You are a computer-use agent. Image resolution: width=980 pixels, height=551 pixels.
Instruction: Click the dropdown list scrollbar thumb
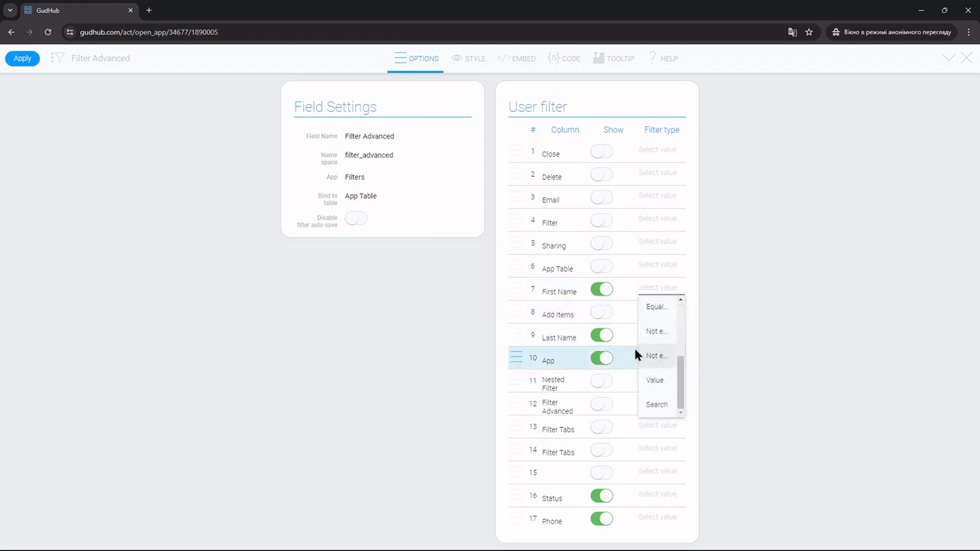(680, 381)
